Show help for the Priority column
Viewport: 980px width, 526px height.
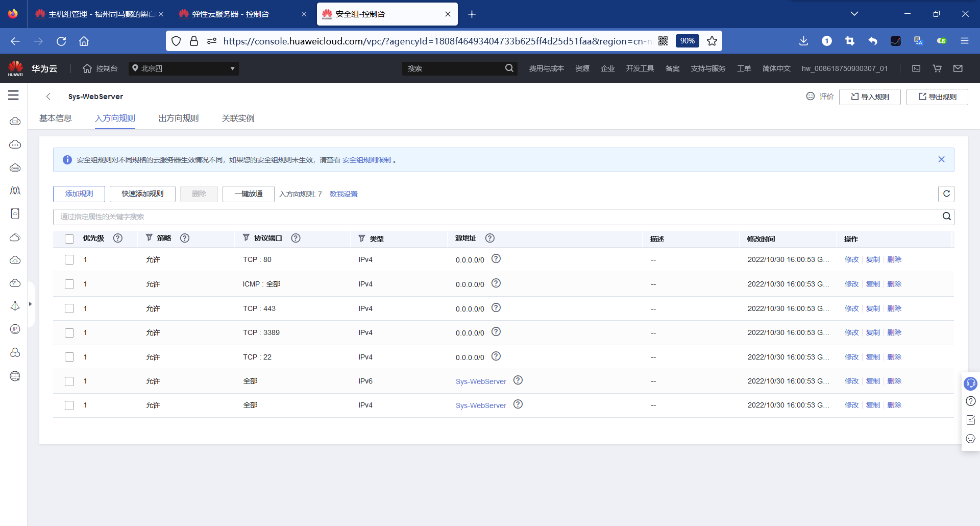118,238
